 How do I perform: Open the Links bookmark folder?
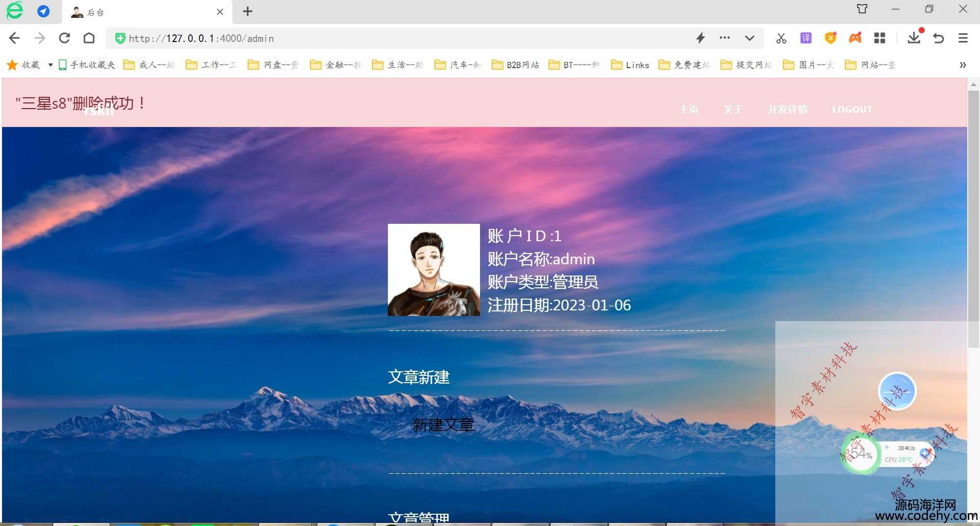pyautogui.click(x=630, y=65)
